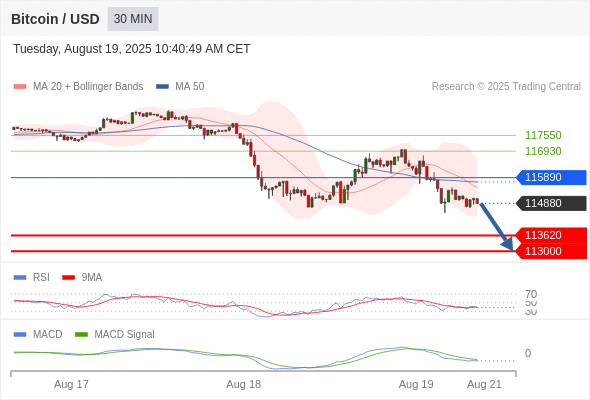Image resolution: width=590 pixels, height=400 pixels.
Task: Click the MA 20 + Bollinger Bands legend swatch
Action: point(20,87)
